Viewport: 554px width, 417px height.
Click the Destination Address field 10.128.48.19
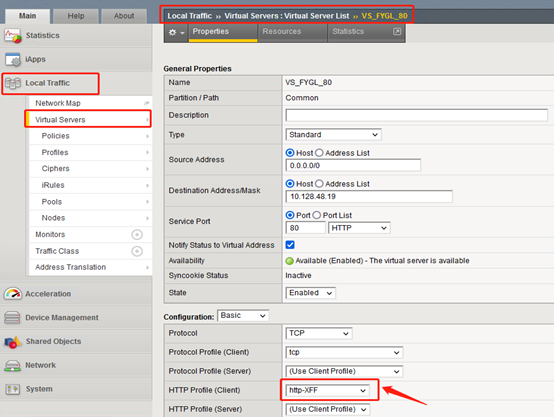(x=369, y=196)
